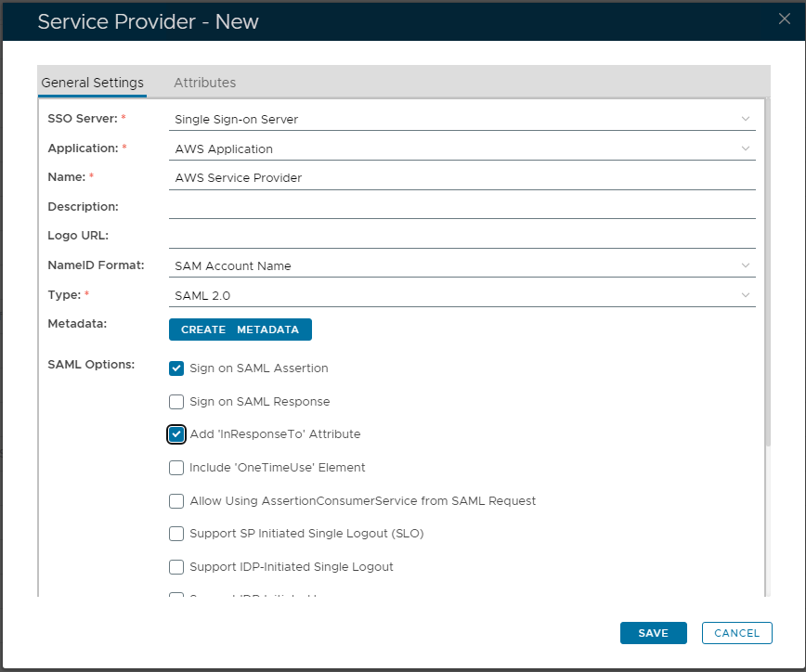Image resolution: width=806 pixels, height=672 pixels.
Task: Focus the Description text field
Action: [x=462, y=207]
